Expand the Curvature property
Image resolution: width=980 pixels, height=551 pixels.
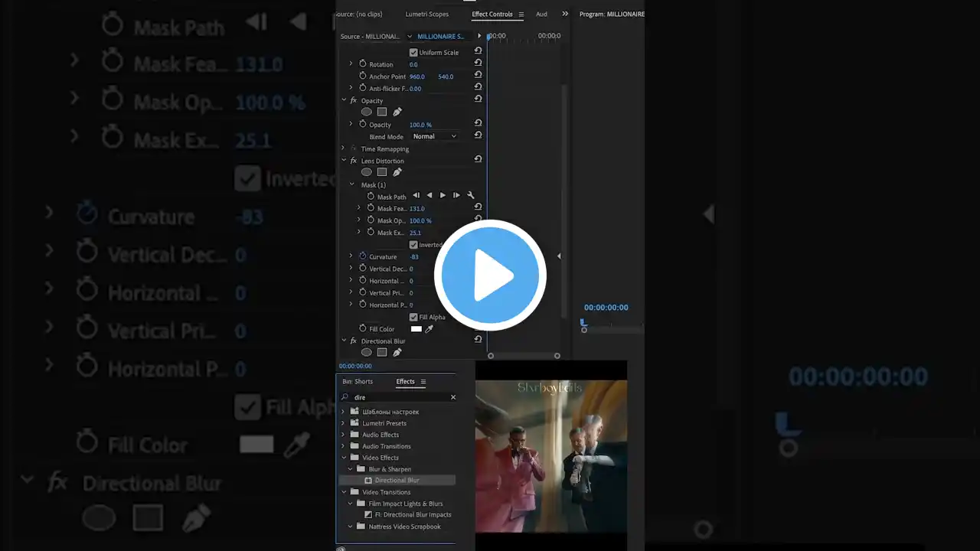click(351, 256)
